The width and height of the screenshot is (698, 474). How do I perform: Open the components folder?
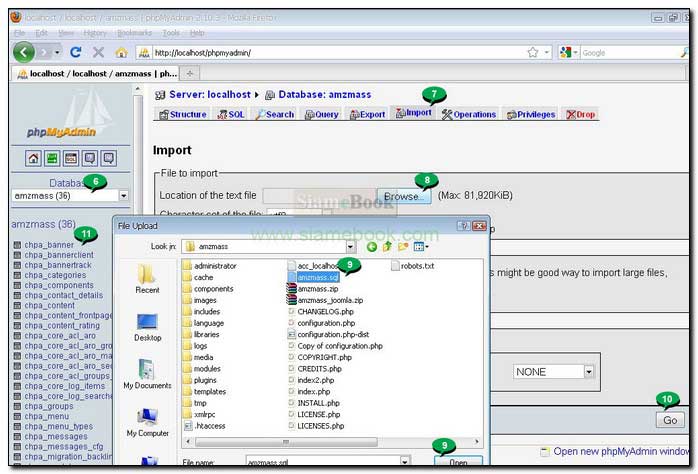tap(208, 289)
